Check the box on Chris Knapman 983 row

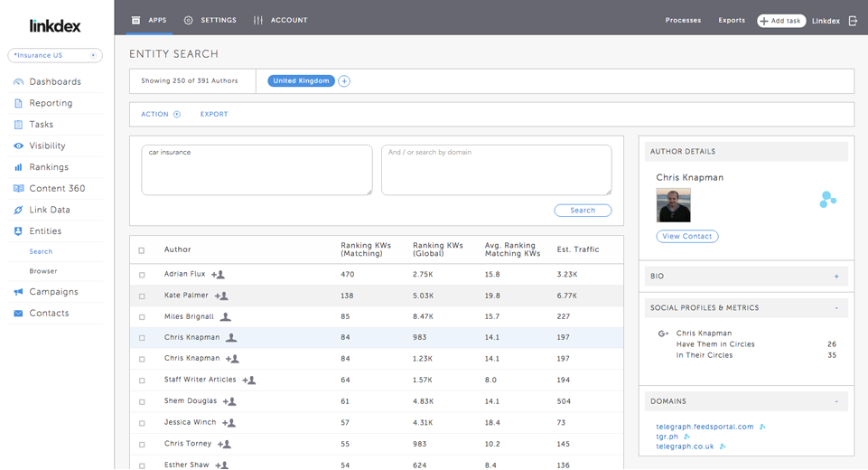click(142, 338)
